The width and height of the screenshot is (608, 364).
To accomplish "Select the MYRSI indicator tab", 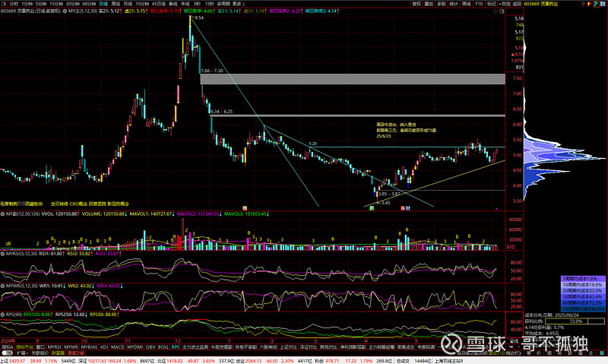I will (x=54, y=347).
